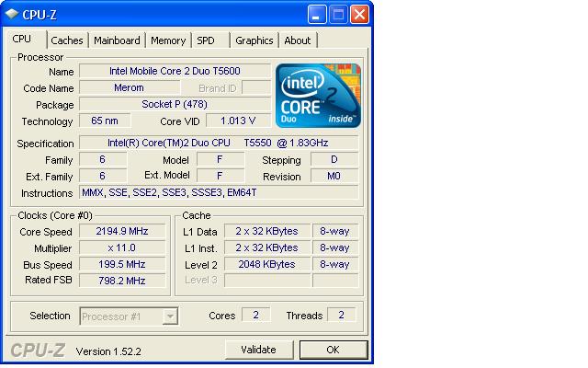Screen dimensions: 588x368
Task: Select the 65 nm technology value
Action: 105,121
